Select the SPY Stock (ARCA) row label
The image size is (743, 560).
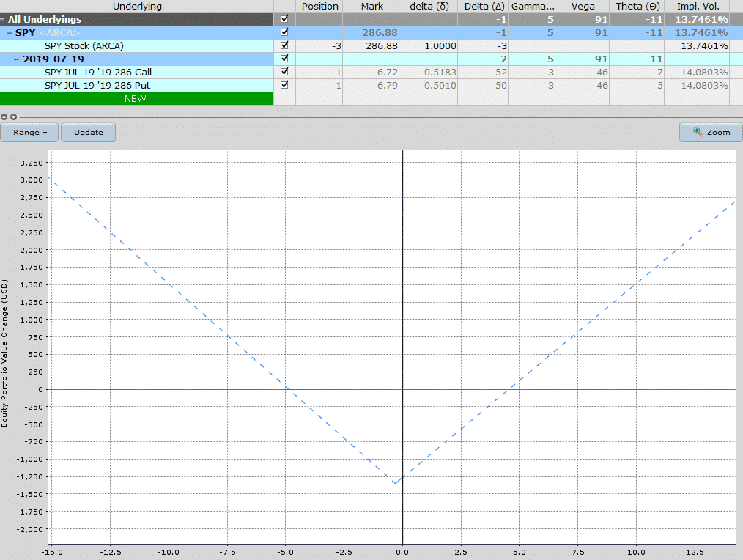click(x=84, y=46)
